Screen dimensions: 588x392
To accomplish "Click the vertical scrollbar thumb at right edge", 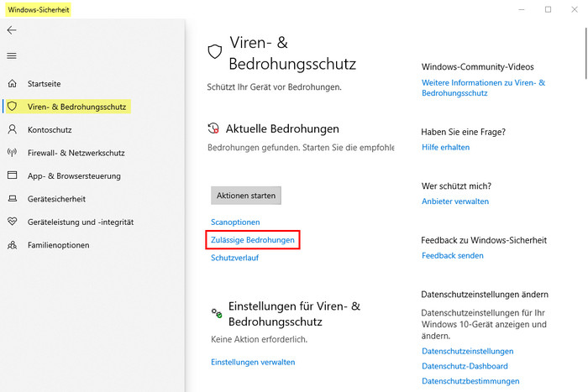I will coord(586,53).
